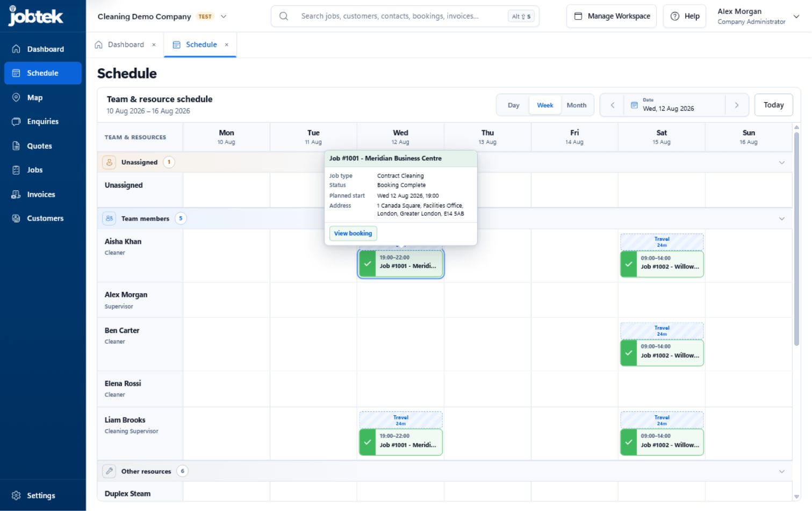812x511 pixels.
Task: Select Liam Brooks' Job #1002 booking
Action: pos(662,442)
